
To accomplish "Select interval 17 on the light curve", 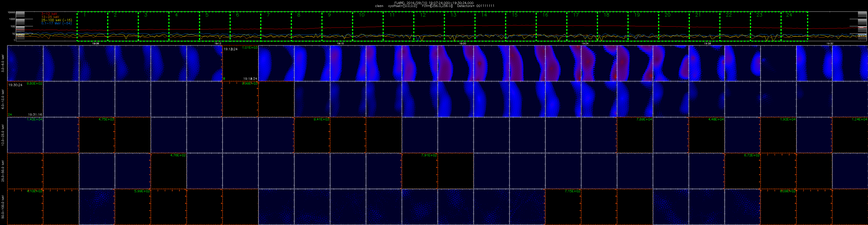I will pos(576,15).
